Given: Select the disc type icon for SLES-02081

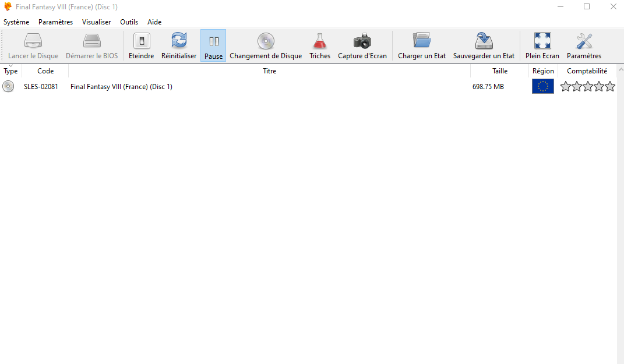Looking at the screenshot, I should pos(8,86).
